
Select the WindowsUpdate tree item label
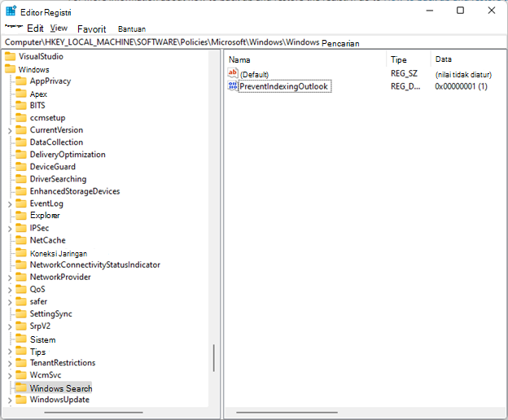click(59, 400)
